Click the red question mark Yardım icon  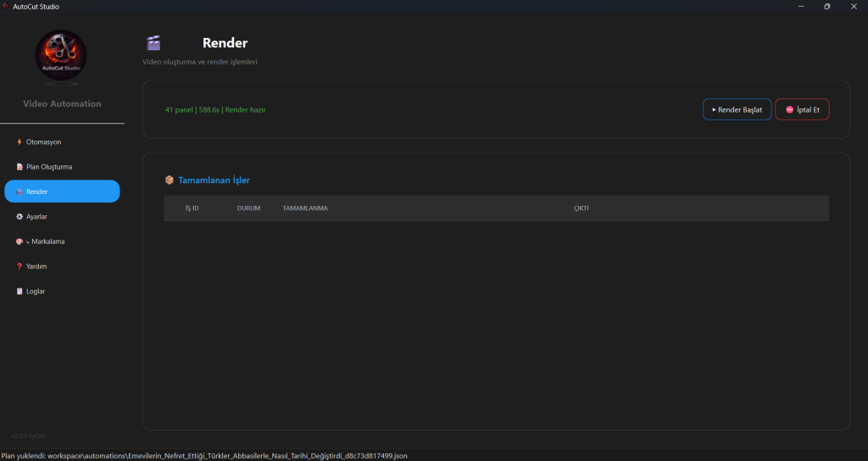(19, 266)
